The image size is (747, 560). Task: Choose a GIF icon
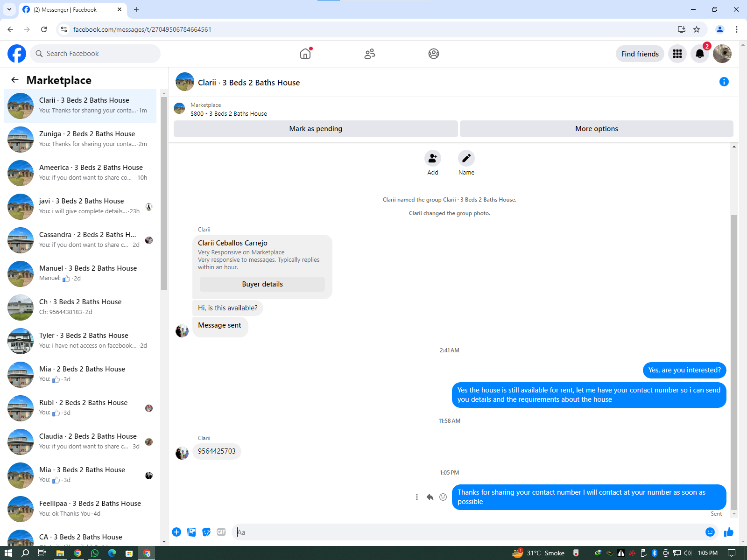tap(221, 532)
